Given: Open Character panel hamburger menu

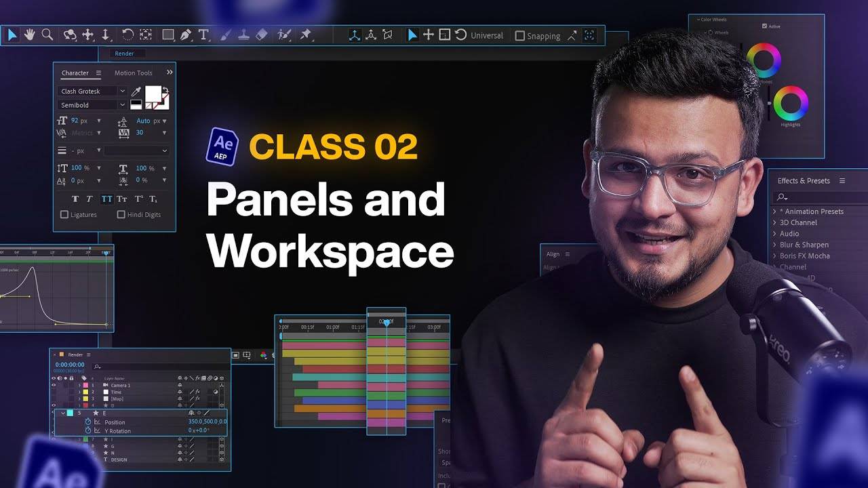Looking at the screenshot, I should point(98,73).
